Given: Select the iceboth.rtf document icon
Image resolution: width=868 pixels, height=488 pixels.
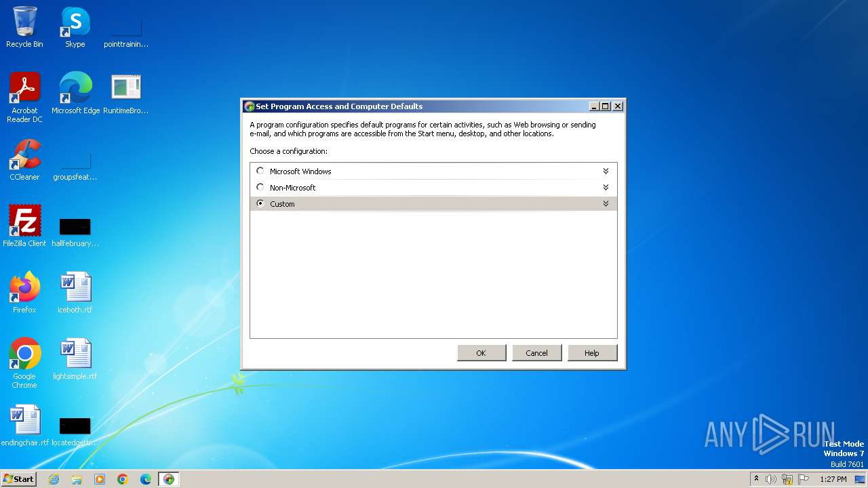Looking at the screenshot, I should point(75,293).
